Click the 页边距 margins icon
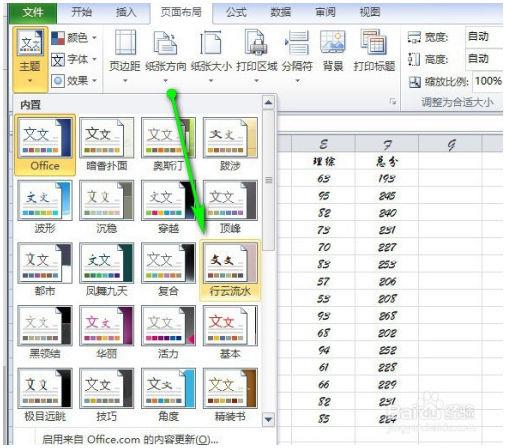 (x=125, y=43)
